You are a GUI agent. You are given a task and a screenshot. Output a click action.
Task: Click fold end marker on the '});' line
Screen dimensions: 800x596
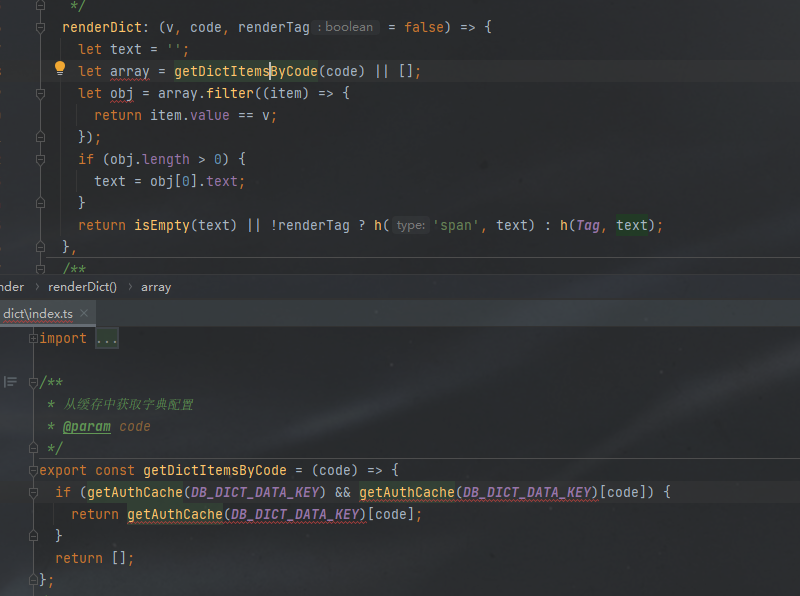40,137
